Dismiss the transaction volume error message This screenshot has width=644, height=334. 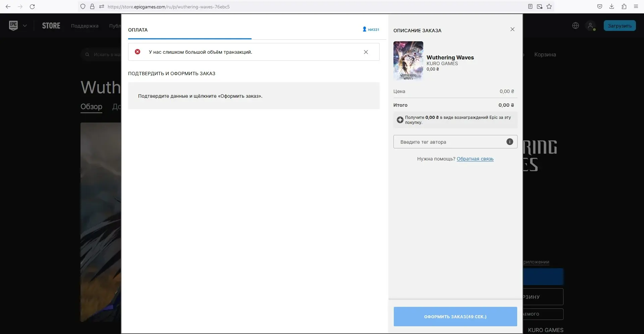366,52
